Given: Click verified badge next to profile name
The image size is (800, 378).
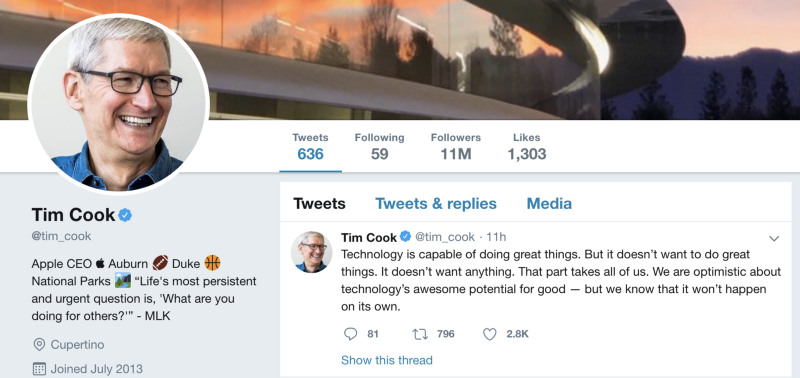Looking at the screenshot, I should [125, 215].
